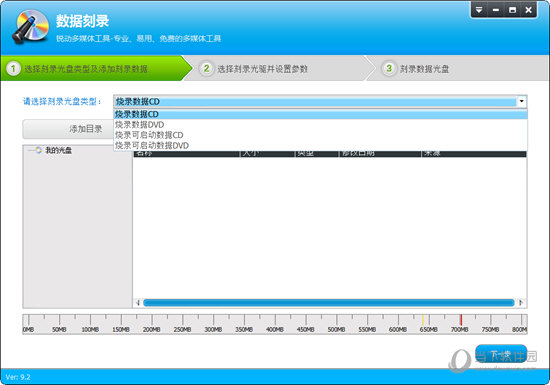
Task: Click the disc icon beside 我的光盘
Action: 38,150
